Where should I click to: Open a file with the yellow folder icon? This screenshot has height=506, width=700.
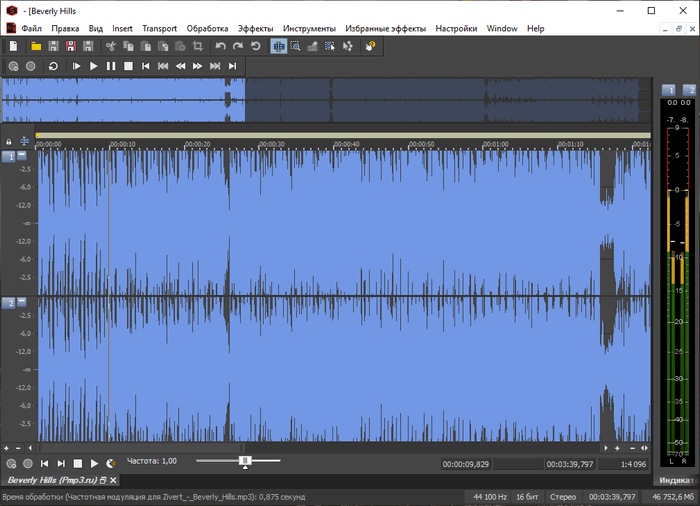[36, 46]
